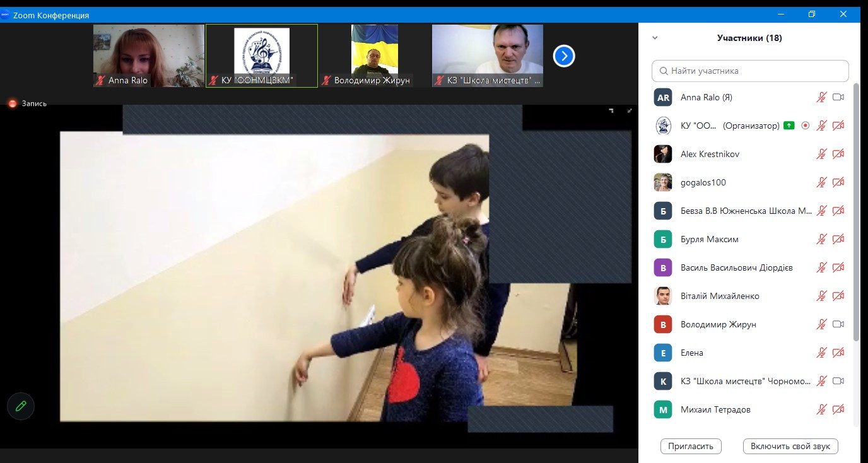Viewport: 868px width, 463px height.
Task: Click Anna Ralo's AR avatar in participants
Action: (x=663, y=97)
